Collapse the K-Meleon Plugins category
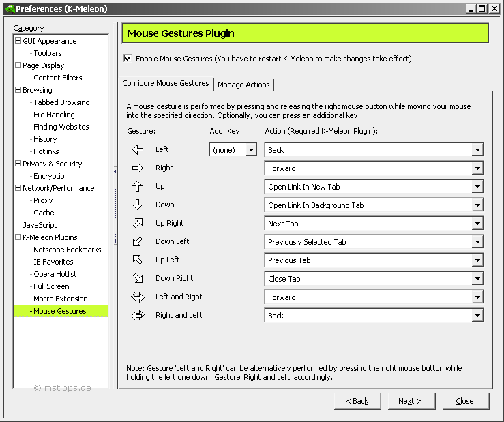Viewport: 504px width, 422px height. click(18, 237)
